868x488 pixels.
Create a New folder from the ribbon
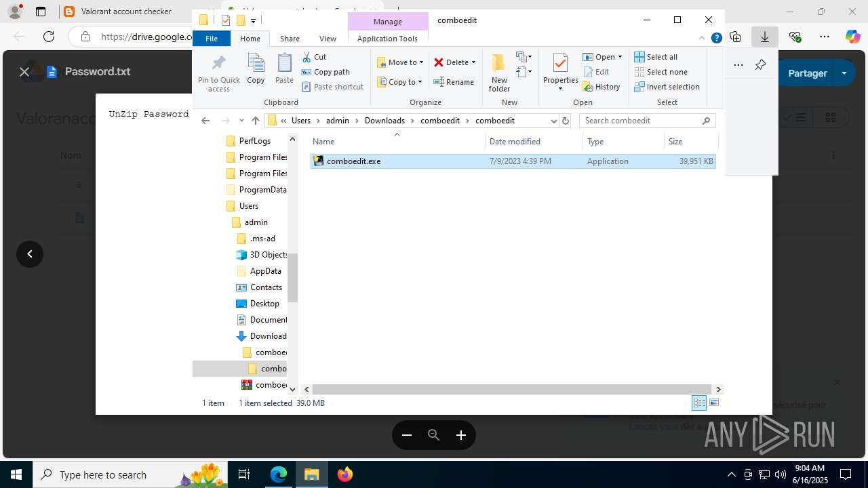point(499,73)
